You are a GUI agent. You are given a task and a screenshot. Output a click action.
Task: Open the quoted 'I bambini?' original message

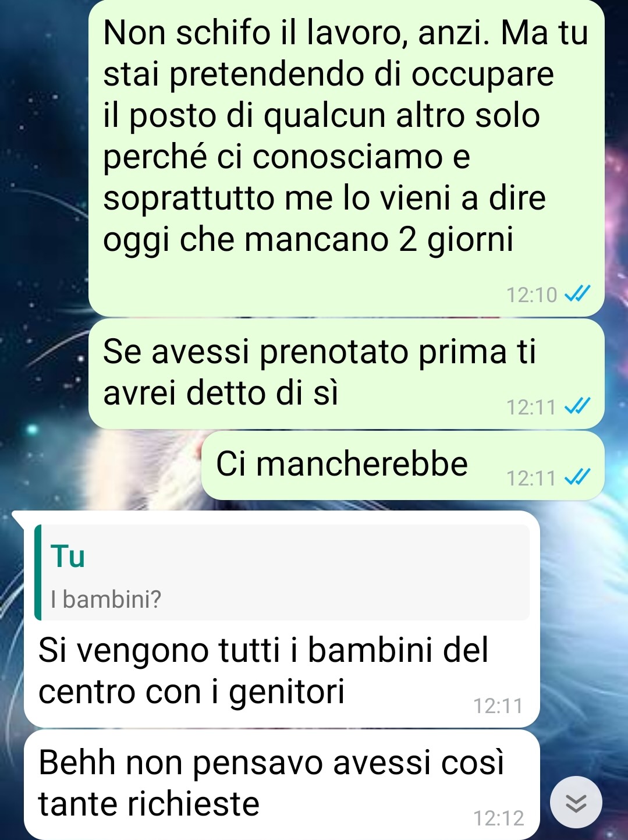[282, 572]
